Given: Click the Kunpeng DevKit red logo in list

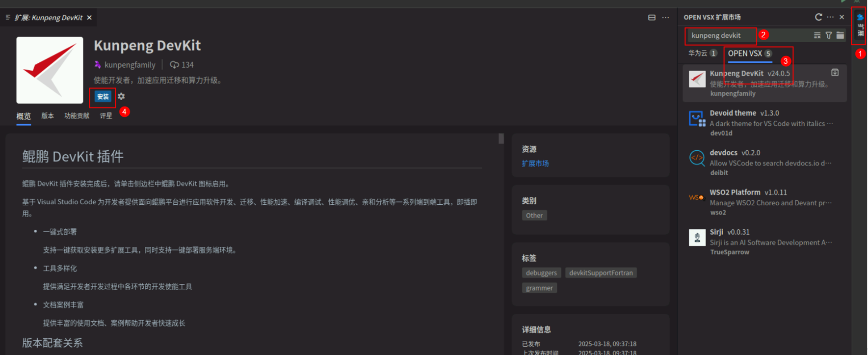Looking at the screenshot, I should [697, 79].
